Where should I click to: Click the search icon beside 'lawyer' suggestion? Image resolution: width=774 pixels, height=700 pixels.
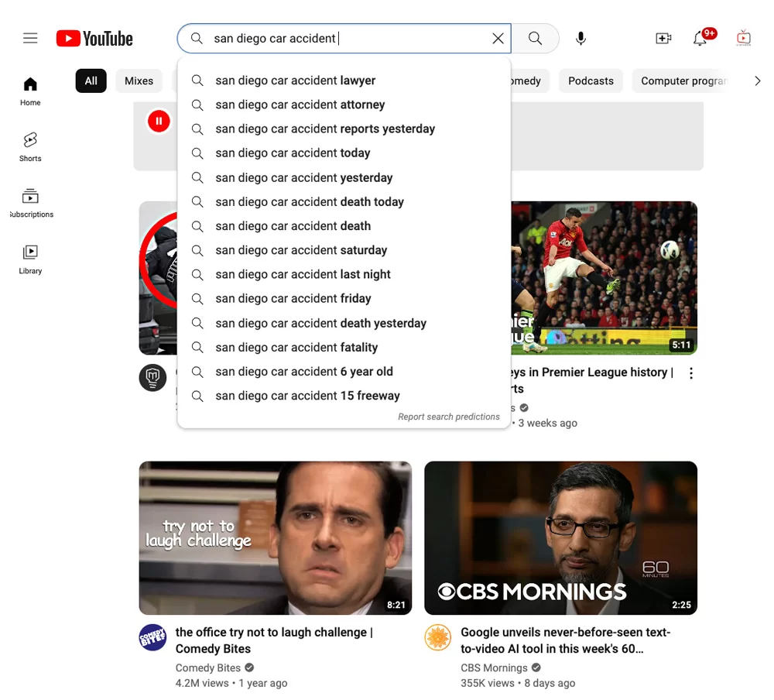197,81
